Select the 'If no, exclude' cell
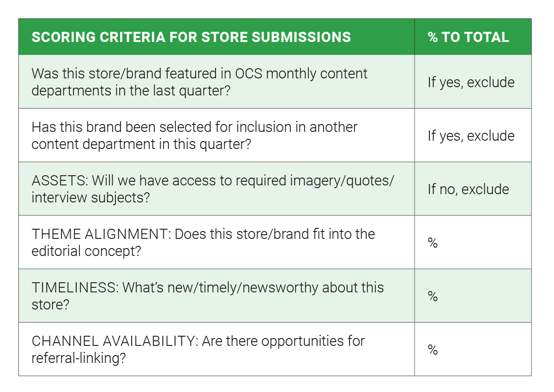 468,189
